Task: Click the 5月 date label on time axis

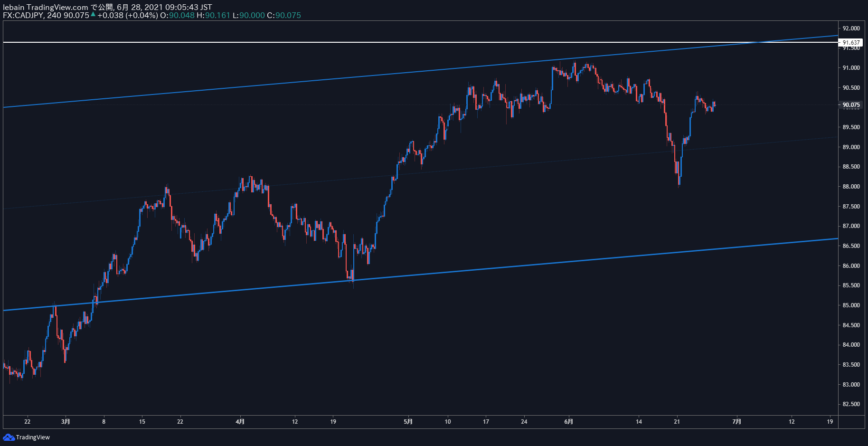Action: [x=408, y=422]
